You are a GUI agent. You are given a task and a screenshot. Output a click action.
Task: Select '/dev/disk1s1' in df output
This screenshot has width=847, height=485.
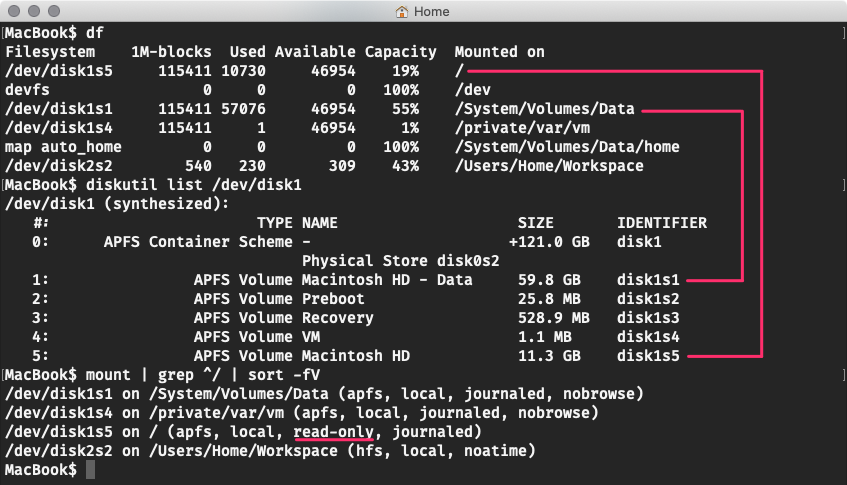tap(59, 109)
